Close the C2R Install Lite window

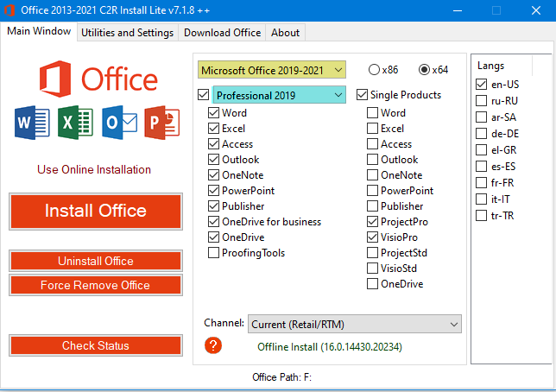click(x=536, y=10)
